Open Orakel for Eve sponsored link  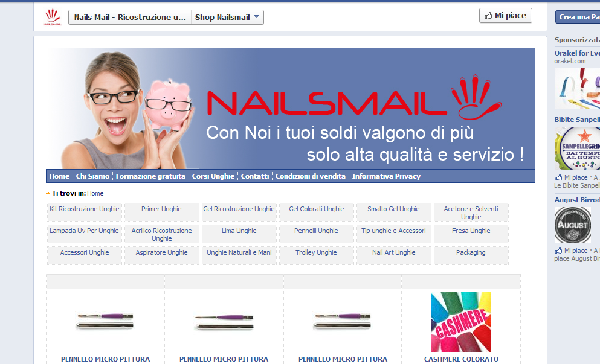pos(577,53)
